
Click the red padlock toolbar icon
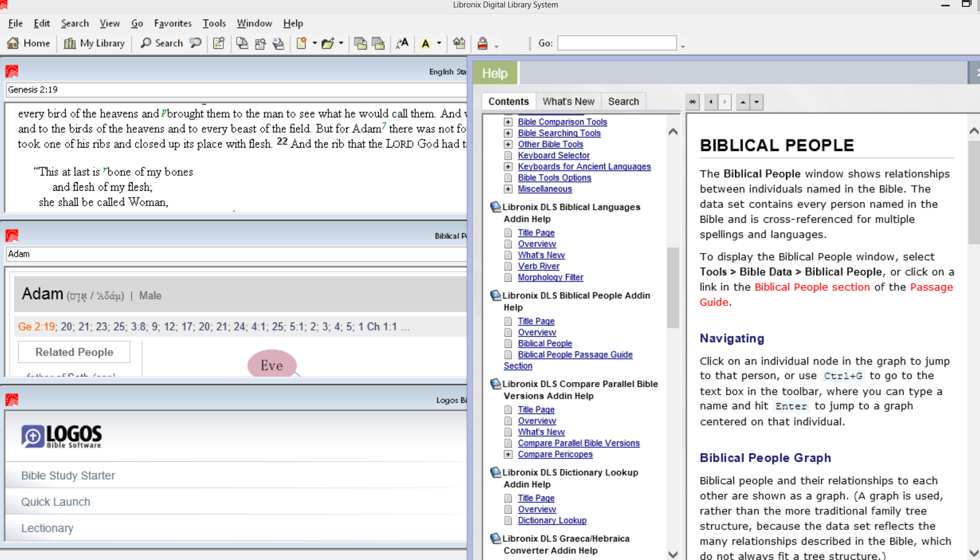pyautogui.click(x=482, y=44)
